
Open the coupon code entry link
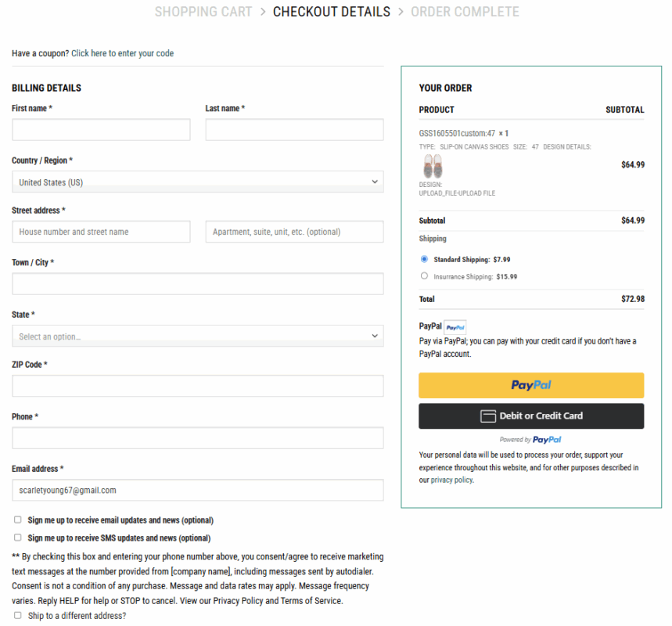click(x=122, y=53)
